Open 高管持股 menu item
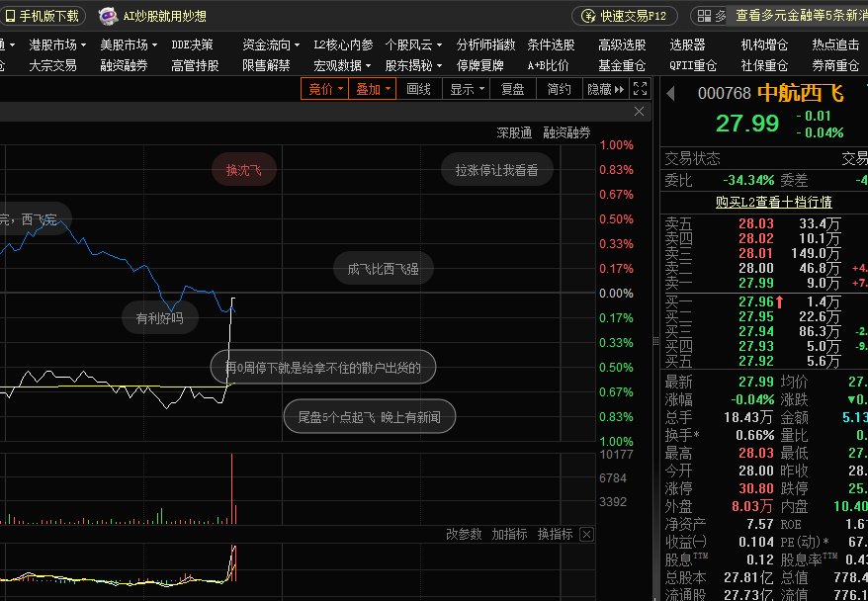The image size is (868, 601). click(x=195, y=66)
